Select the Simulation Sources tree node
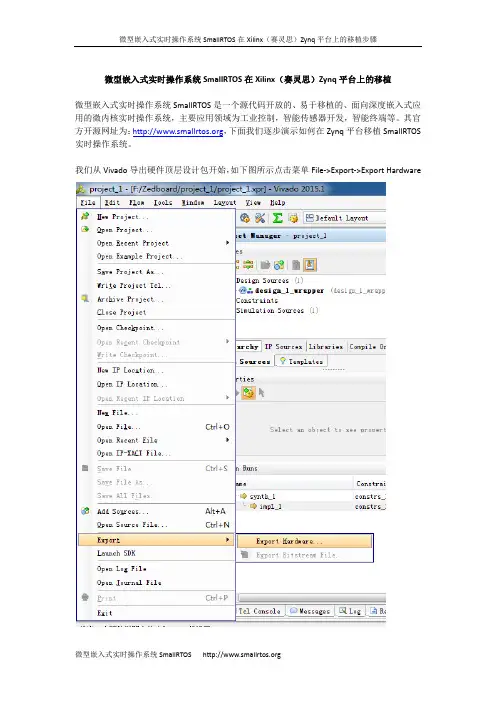Image resolution: width=496 pixels, height=702 pixels. pos(270,310)
